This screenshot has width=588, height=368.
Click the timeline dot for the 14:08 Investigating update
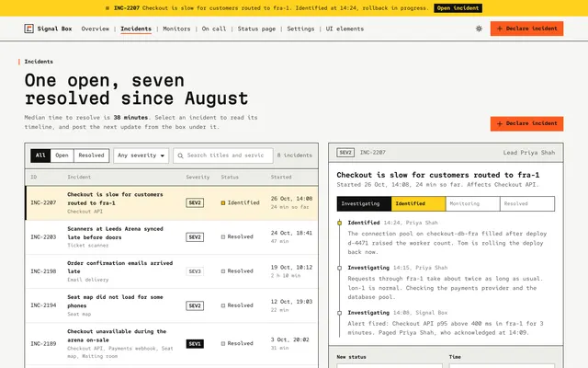click(339, 313)
